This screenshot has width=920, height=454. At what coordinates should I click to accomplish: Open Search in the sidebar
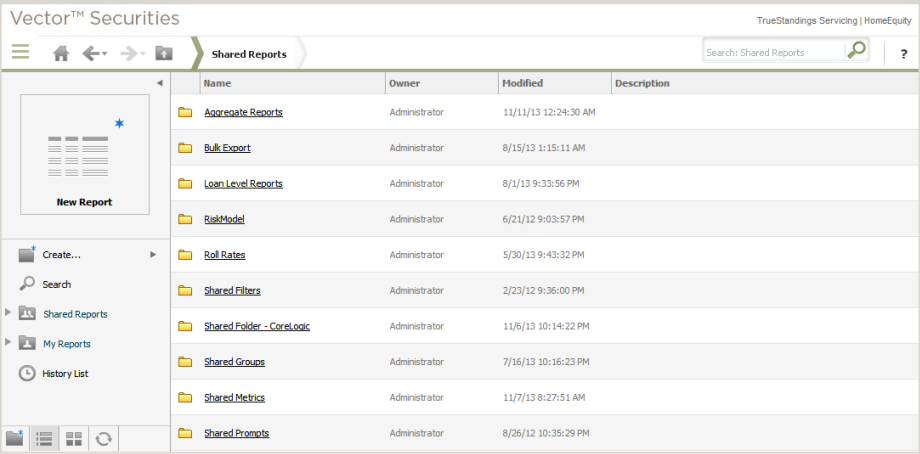pos(56,284)
